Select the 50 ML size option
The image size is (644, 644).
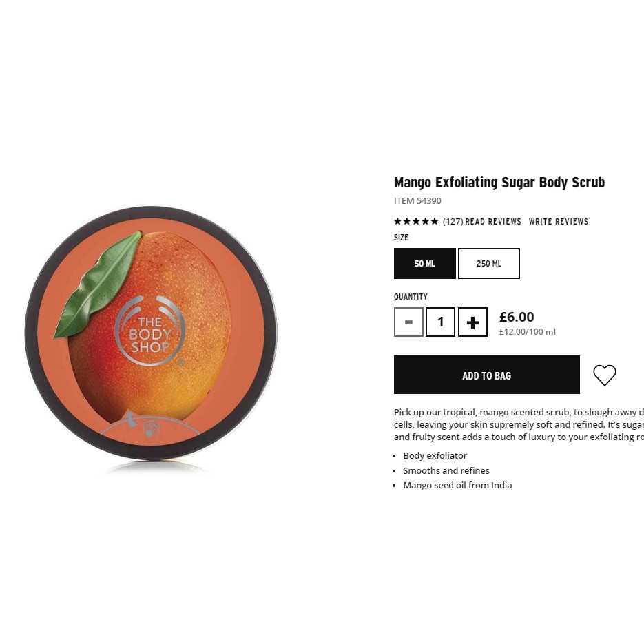pyautogui.click(x=425, y=263)
